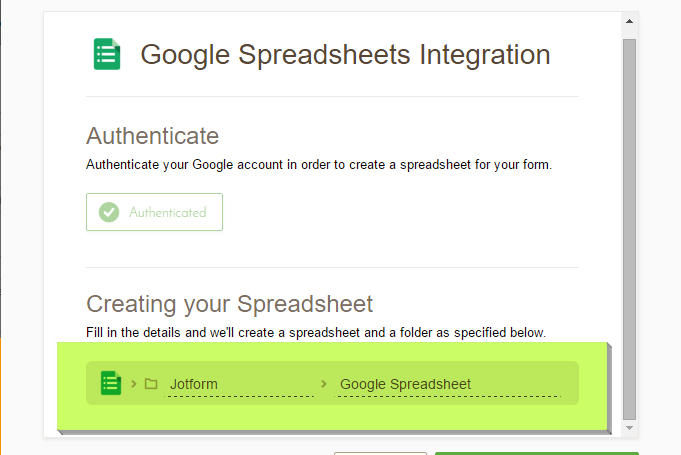681x455 pixels.
Task: Click the green Sheets icon in path bar
Action: pyautogui.click(x=111, y=383)
